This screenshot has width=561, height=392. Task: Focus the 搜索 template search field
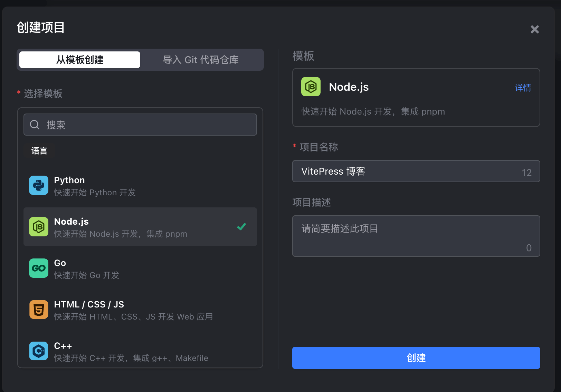pyautogui.click(x=140, y=125)
